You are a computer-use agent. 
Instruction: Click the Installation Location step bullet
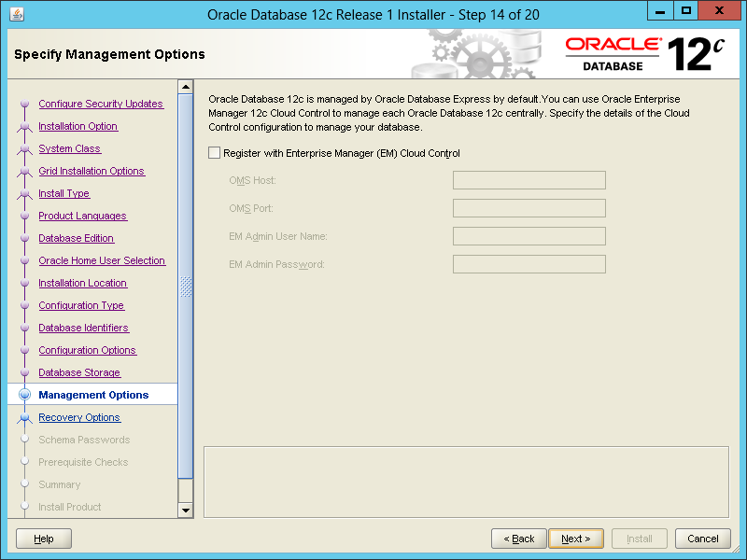[x=25, y=283]
